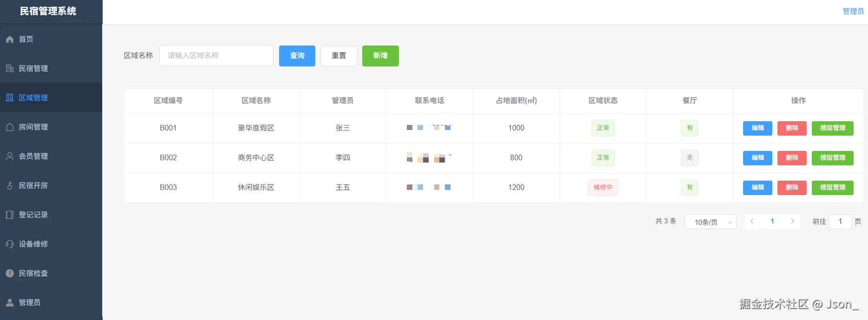The image size is (868, 320).
Task: Select page 1 in pagination
Action: (x=772, y=222)
